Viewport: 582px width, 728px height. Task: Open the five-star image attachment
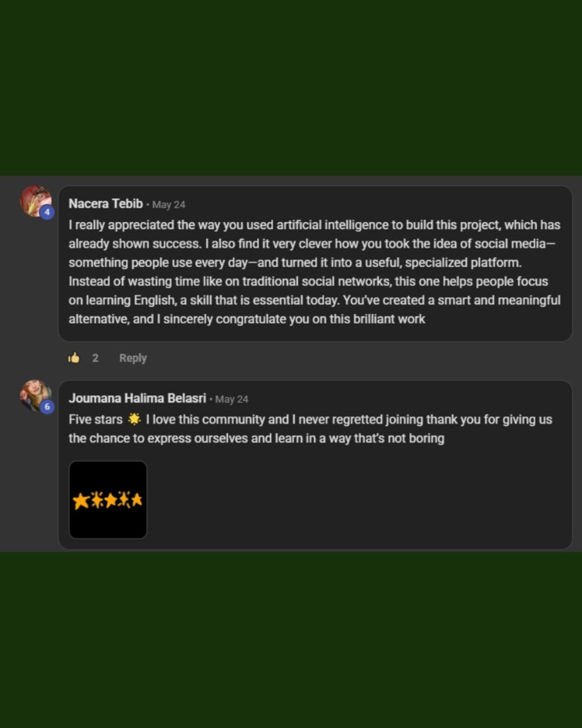click(x=108, y=500)
